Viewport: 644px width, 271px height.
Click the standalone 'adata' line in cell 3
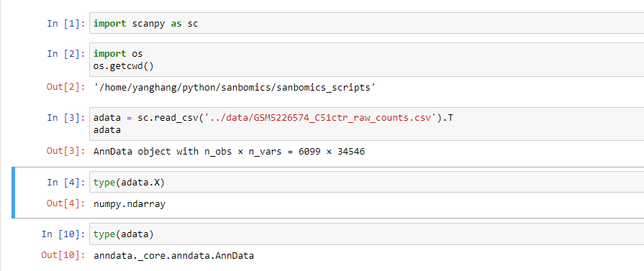coord(107,130)
